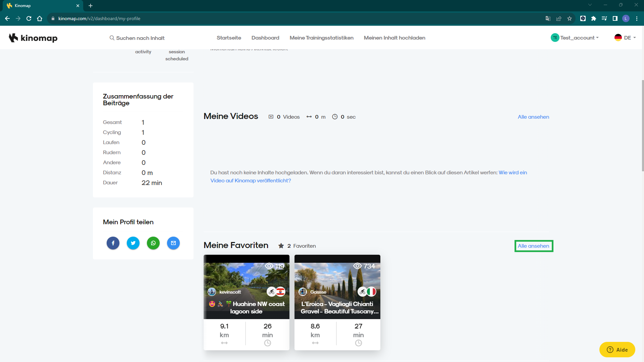Image resolution: width=644 pixels, height=362 pixels.
Task: Open the Aide help button
Action: pyautogui.click(x=617, y=350)
